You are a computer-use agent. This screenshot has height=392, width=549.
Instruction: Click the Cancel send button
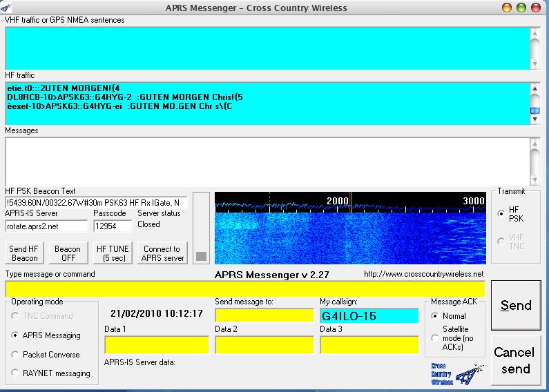[516, 360]
